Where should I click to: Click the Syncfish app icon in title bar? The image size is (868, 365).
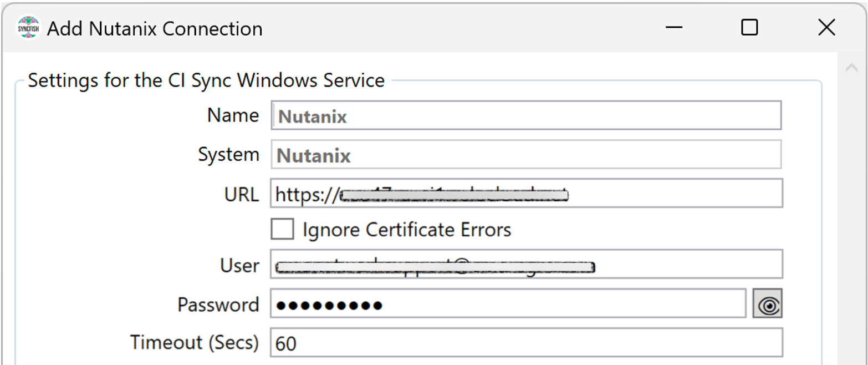[29, 28]
